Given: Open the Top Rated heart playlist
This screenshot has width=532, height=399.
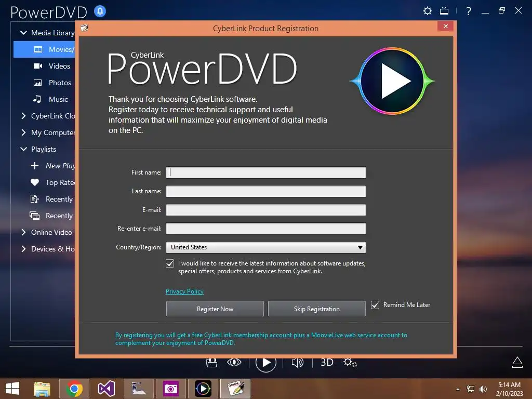Looking at the screenshot, I should pos(35,182).
